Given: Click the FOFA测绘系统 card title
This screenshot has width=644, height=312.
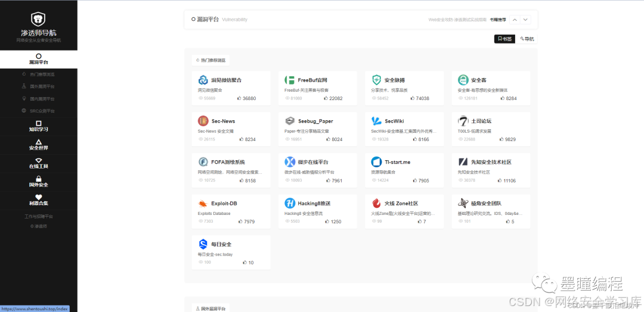Looking at the screenshot, I should click(228, 163).
